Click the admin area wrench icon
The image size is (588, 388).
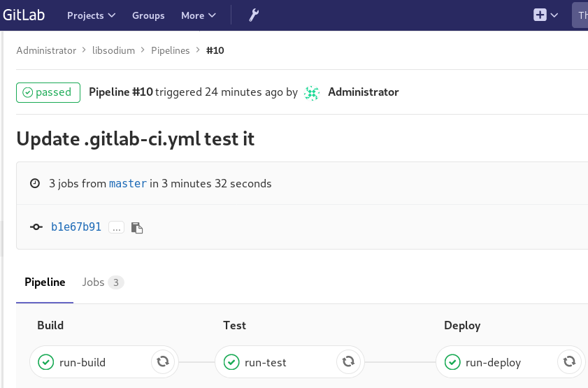(254, 15)
